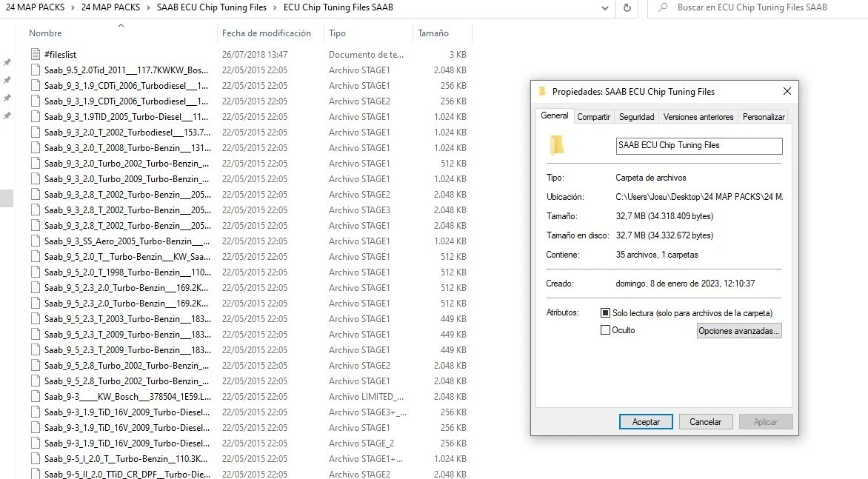Click the magnifier icon in the search box
Screen dimensions: 868x479
click(x=663, y=7)
